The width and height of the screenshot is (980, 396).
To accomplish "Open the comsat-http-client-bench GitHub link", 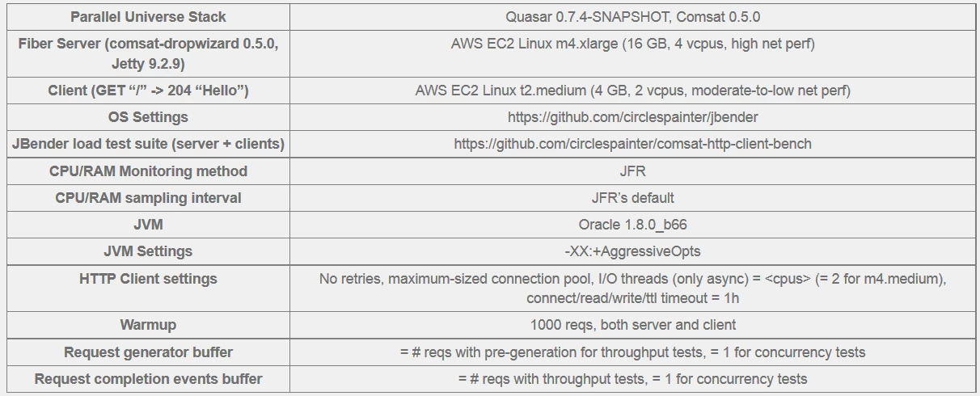I will (632, 144).
